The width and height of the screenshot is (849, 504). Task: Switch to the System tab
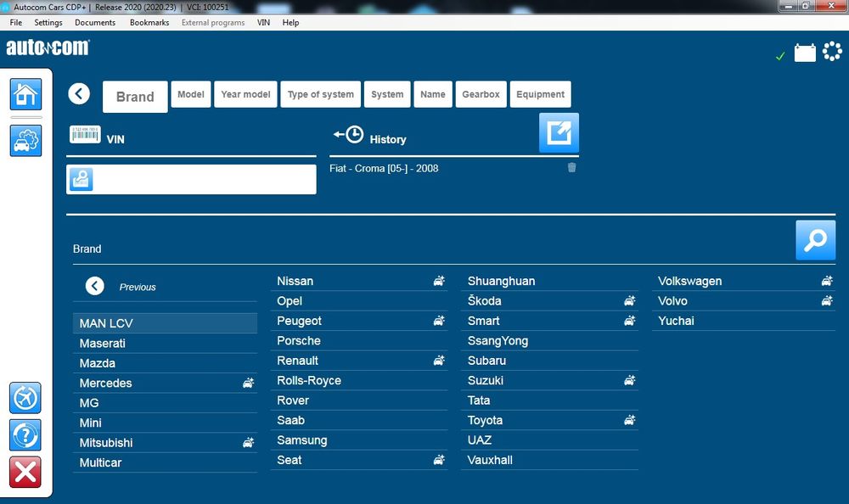point(387,94)
